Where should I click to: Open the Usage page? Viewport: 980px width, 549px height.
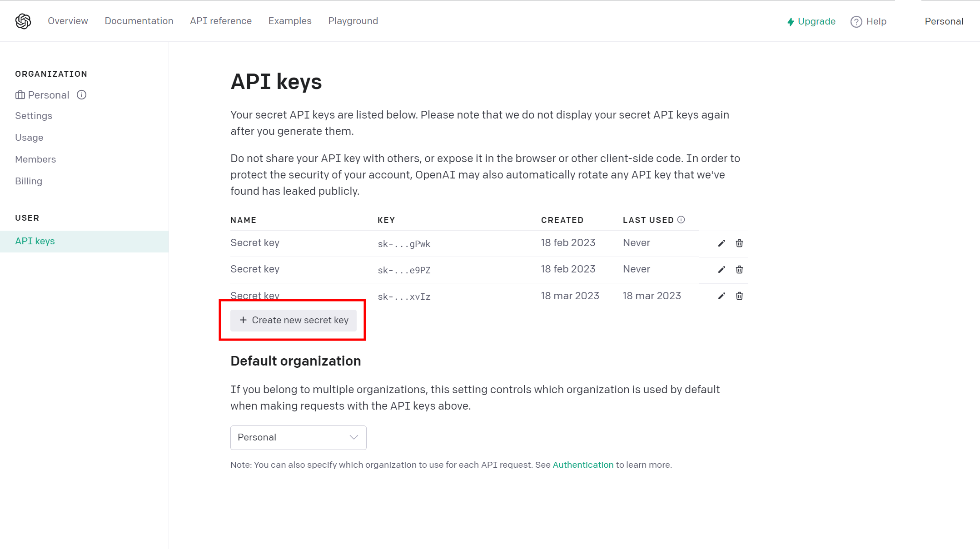pyautogui.click(x=29, y=137)
